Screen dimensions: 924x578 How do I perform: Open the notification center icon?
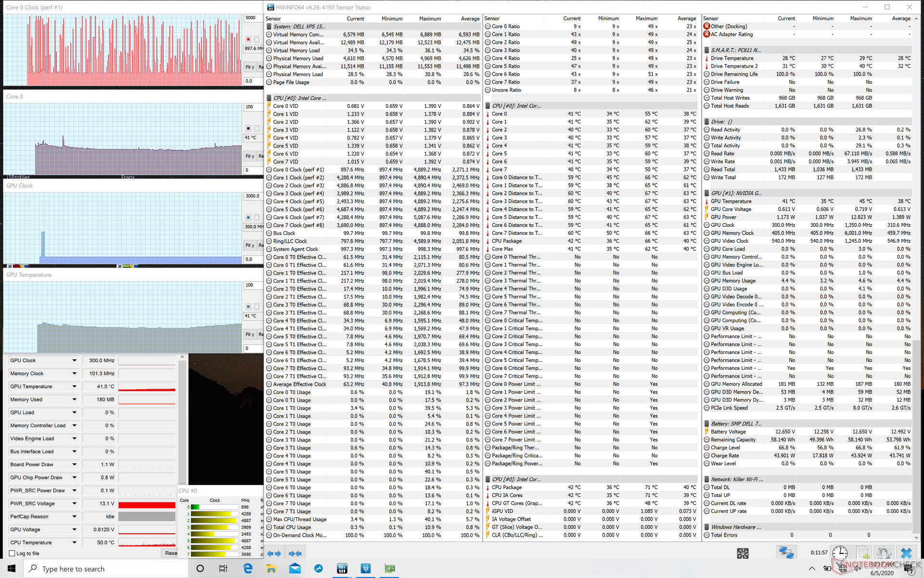point(910,569)
